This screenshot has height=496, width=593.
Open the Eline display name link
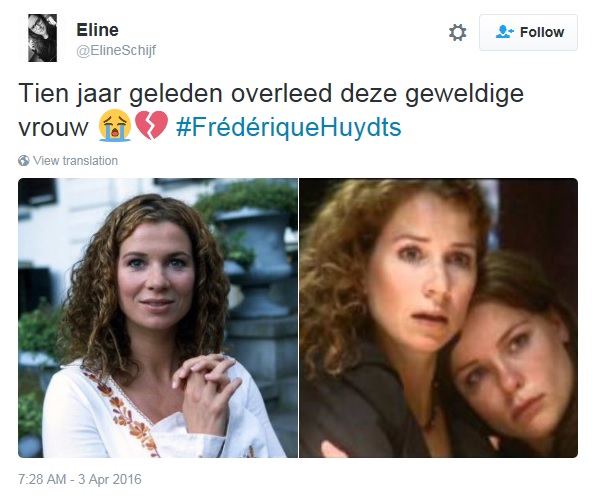point(98,30)
